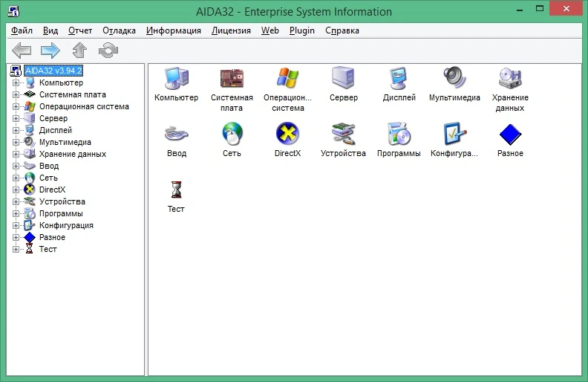
Task: Open the Plugin menu
Action: click(x=302, y=30)
